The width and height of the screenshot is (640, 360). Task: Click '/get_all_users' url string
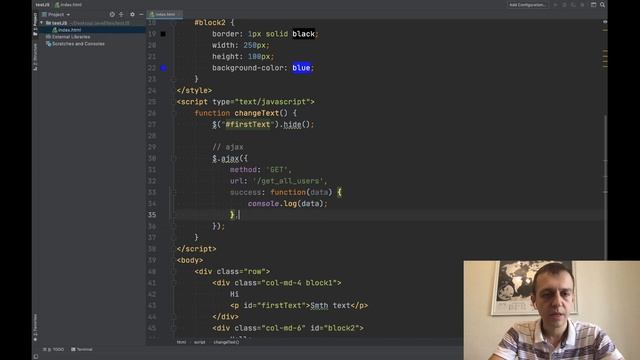coord(288,181)
